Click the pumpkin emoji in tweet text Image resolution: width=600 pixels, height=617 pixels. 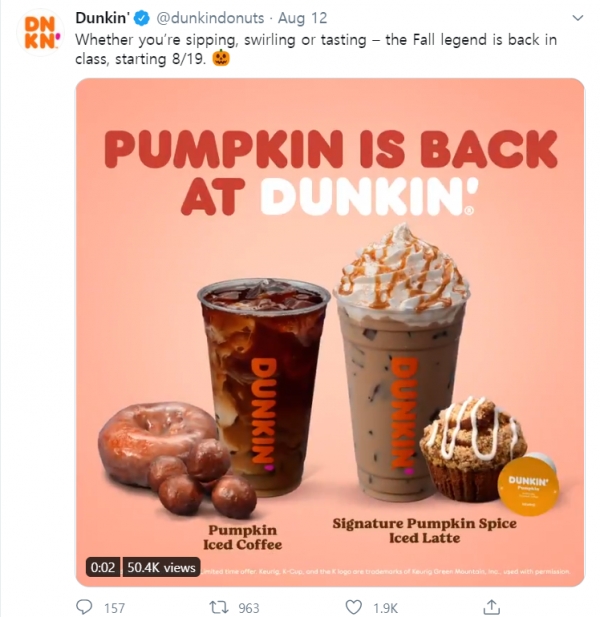[x=221, y=58]
